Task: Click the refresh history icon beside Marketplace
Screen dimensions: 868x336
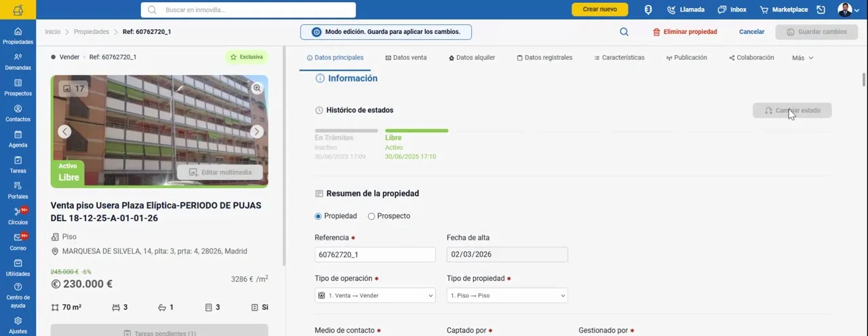Action: [821, 10]
